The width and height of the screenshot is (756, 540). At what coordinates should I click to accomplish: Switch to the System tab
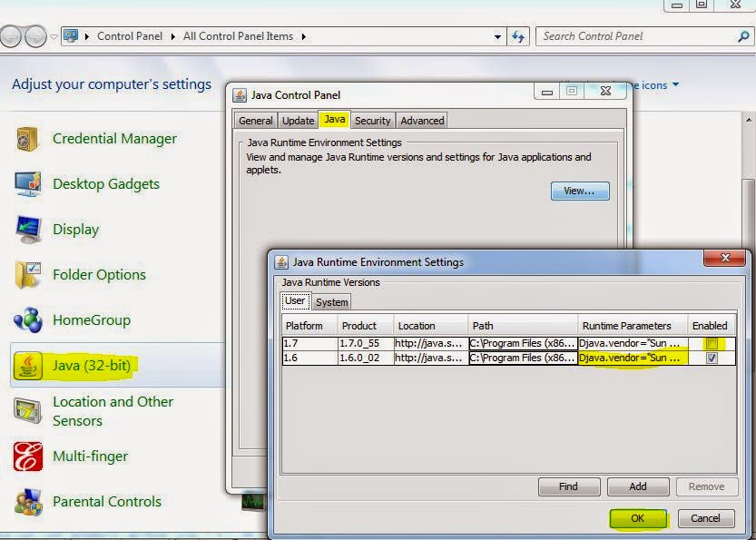pos(332,302)
